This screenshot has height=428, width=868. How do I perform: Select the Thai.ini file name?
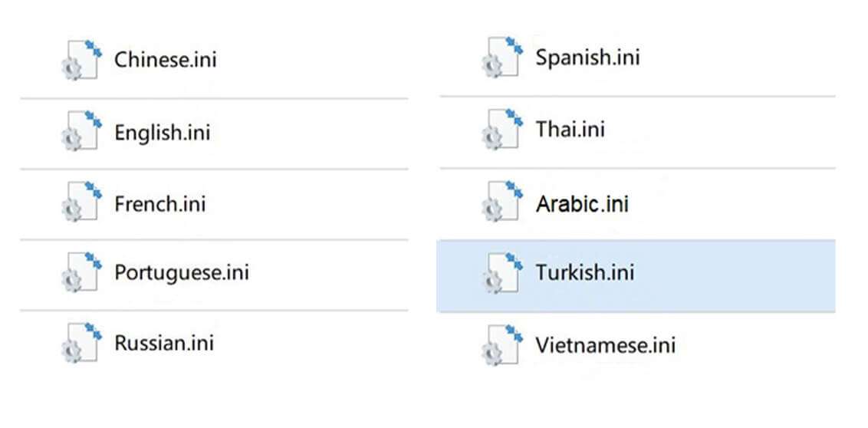pos(570,129)
